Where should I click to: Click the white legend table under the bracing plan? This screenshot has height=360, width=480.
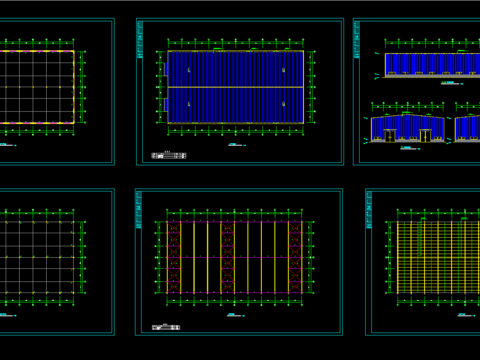pyautogui.click(x=166, y=327)
